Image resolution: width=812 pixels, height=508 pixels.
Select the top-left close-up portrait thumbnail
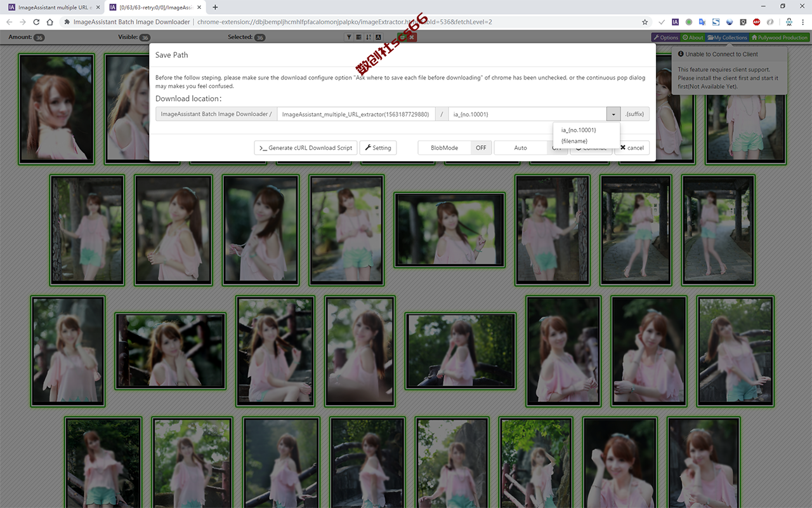point(56,109)
